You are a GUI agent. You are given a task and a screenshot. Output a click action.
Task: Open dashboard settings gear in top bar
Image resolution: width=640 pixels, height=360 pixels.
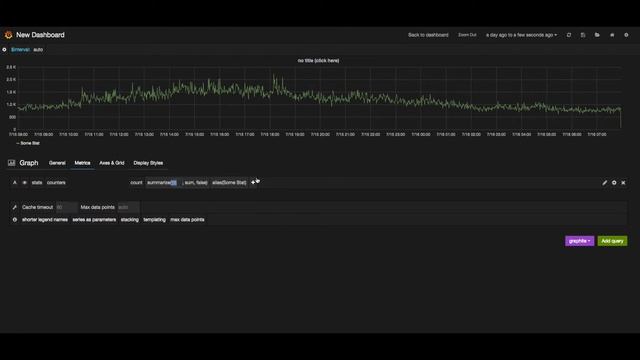pyautogui.click(x=626, y=35)
